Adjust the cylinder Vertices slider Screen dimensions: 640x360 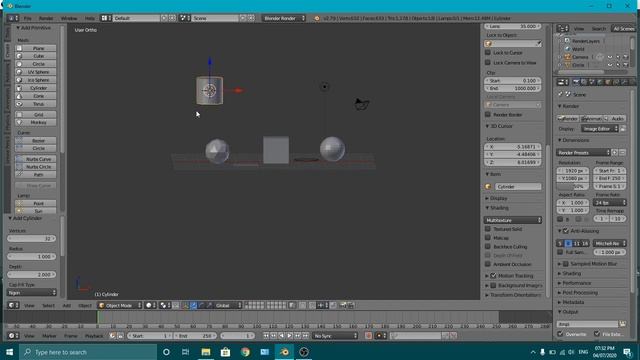coord(31,238)
